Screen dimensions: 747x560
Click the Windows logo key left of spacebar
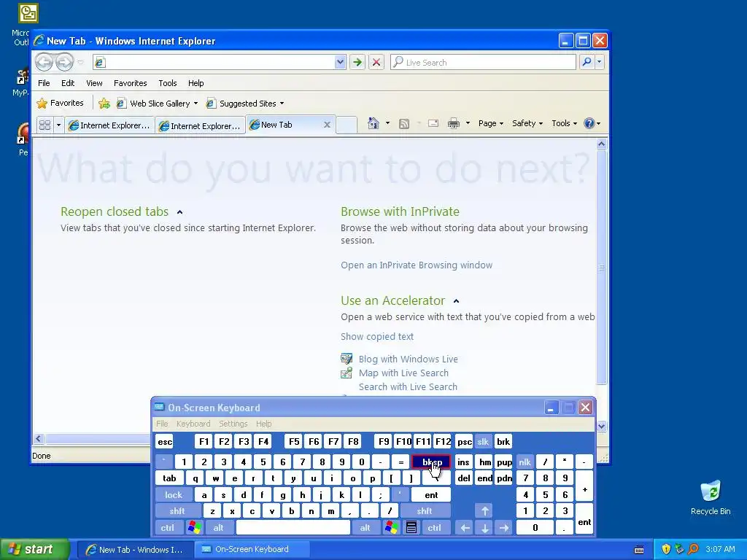pos(194,528)
